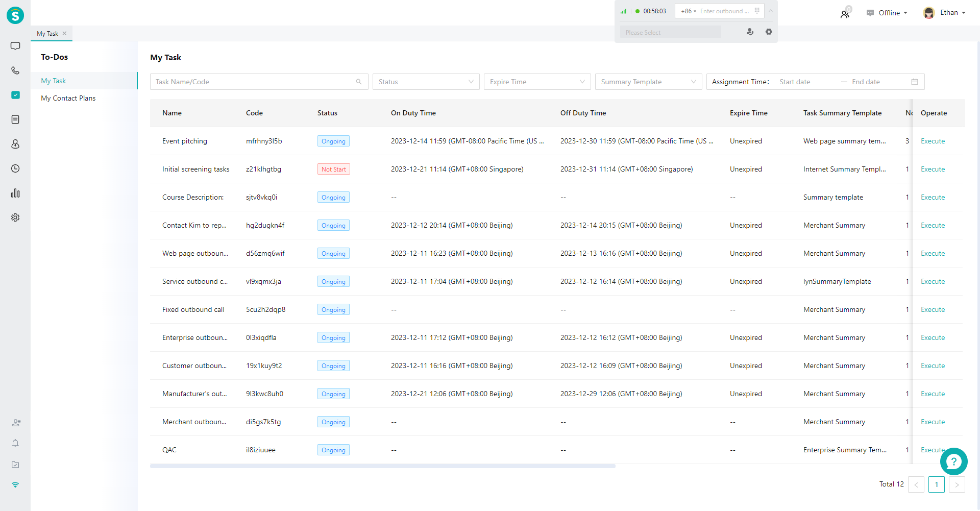This screenshot has width=980, height=511.
Task: Click the green signal strength bars icon
Action: [623, 11]
